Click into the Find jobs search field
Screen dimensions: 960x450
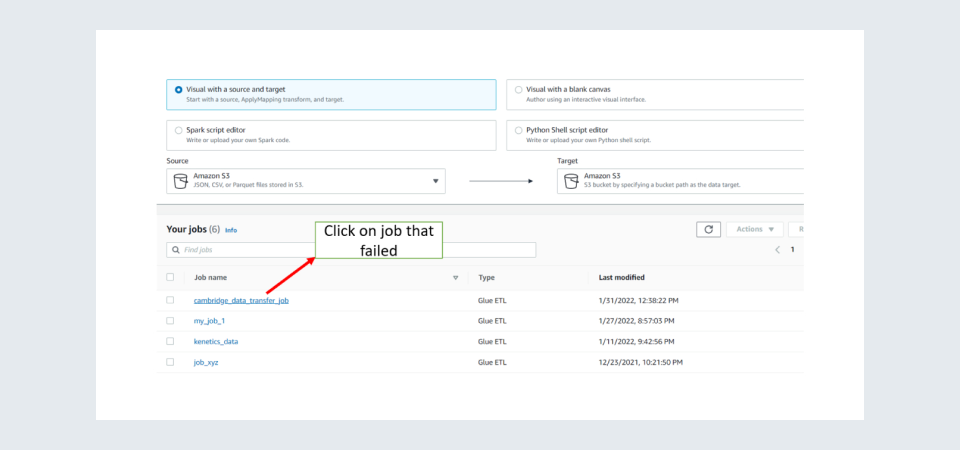pyautogui.click(x=351, y=250)
